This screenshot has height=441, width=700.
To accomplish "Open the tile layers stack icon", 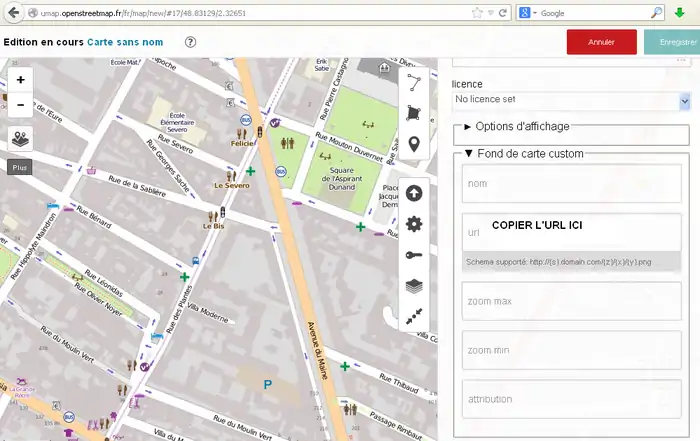I will (x=414, y=286).
